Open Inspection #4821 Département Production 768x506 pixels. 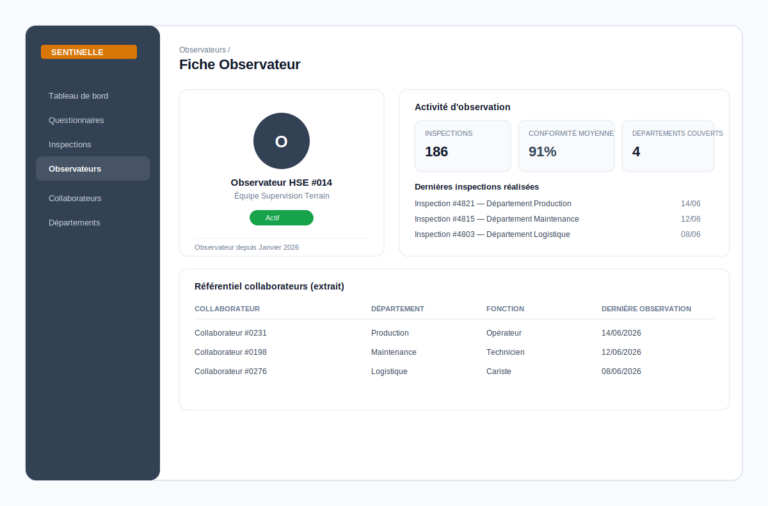tap(493, 203)
